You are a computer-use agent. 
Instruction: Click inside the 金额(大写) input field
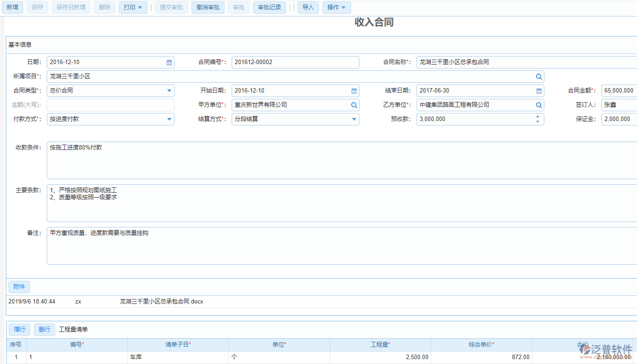110,105
